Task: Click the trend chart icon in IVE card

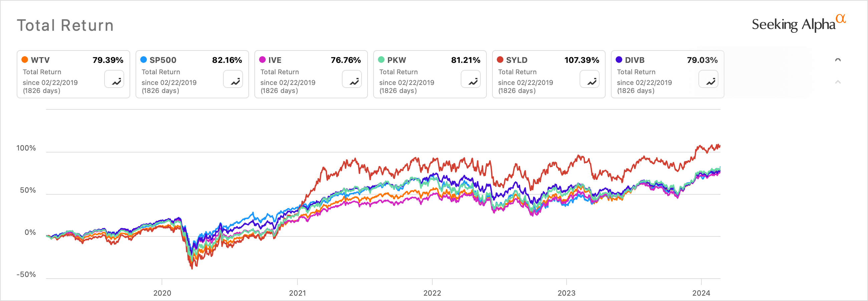Action: (352, 79)
